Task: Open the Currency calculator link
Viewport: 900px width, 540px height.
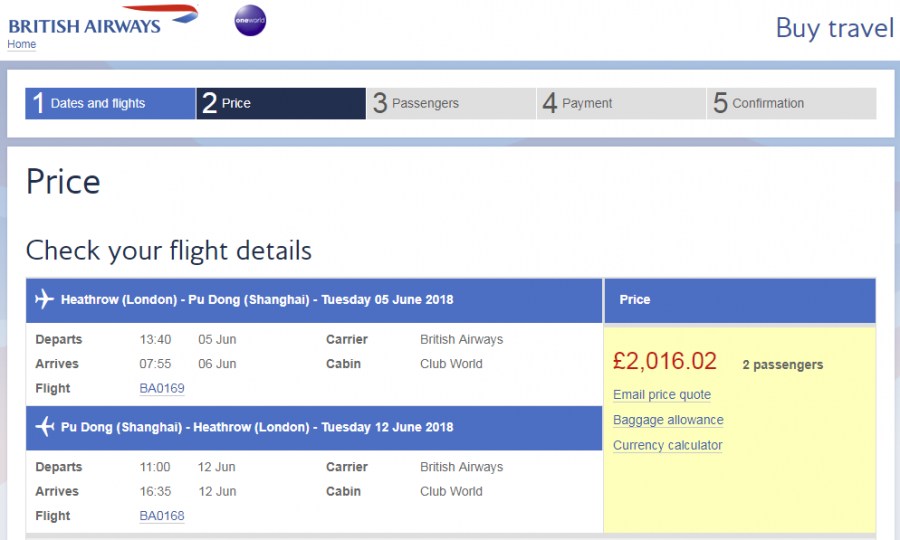Action: (x=667, y=445)
